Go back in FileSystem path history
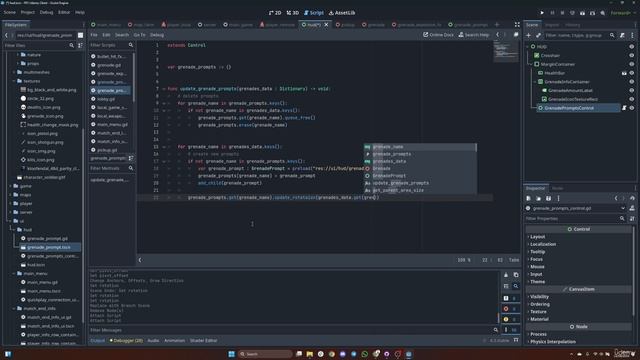The image size is (640, 360). 6,35
